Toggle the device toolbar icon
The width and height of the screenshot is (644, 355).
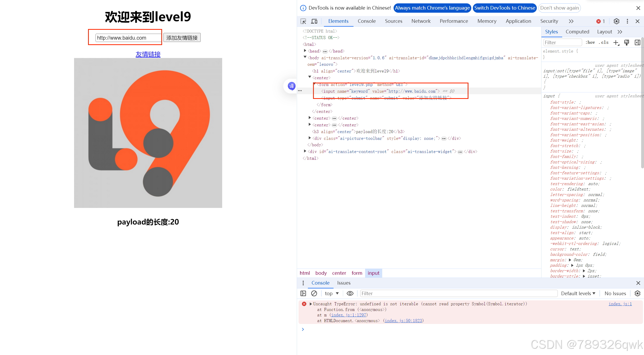[x=314, y=21]
